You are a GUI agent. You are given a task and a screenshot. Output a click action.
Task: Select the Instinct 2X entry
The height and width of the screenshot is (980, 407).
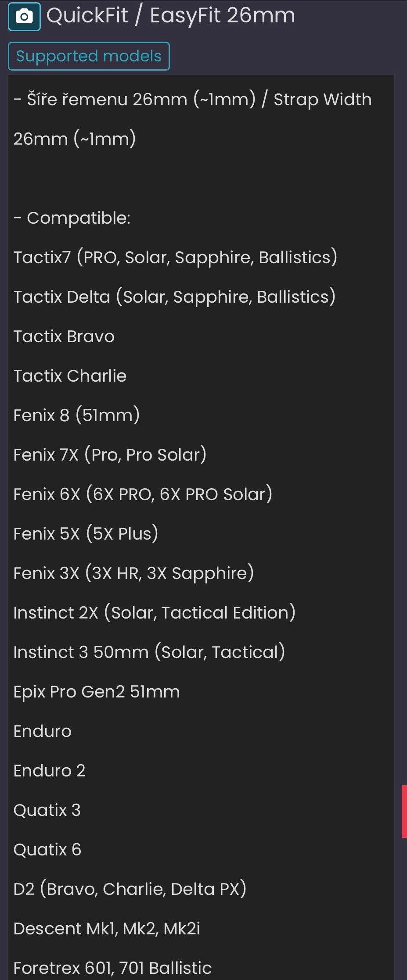point(154,613)
